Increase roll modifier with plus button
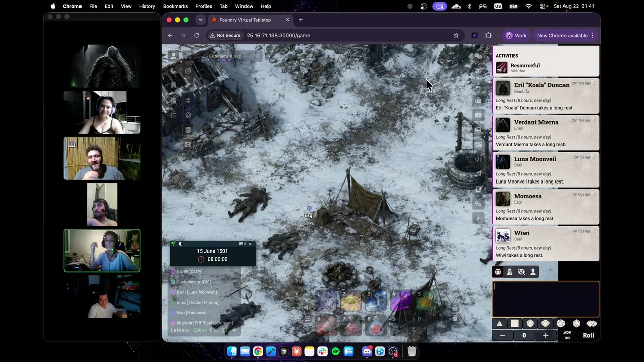Screen dimensions: 644x362 545,335
